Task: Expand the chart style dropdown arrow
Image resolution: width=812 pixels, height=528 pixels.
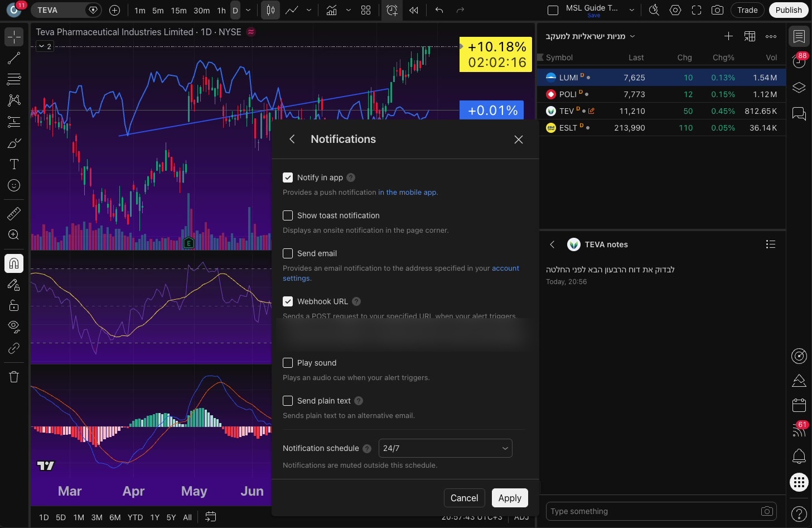Action: tap(309, 10)
